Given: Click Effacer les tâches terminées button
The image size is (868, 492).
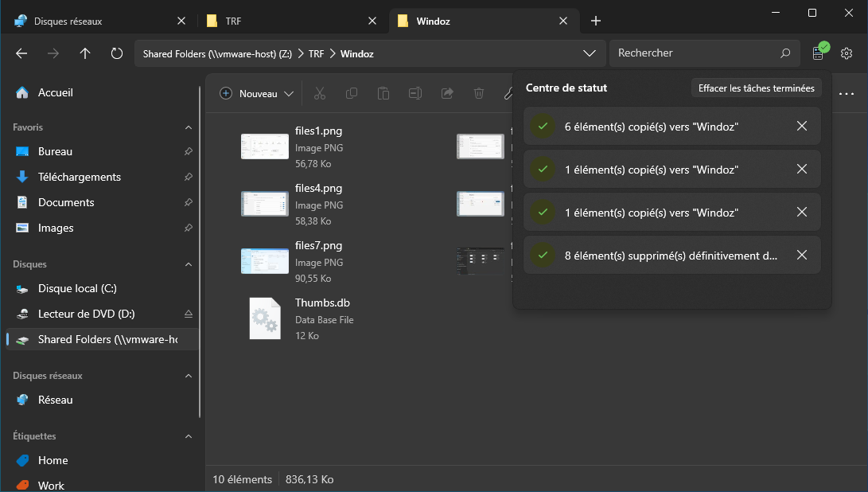Looking at the screenshot, I should coord(756,88).
